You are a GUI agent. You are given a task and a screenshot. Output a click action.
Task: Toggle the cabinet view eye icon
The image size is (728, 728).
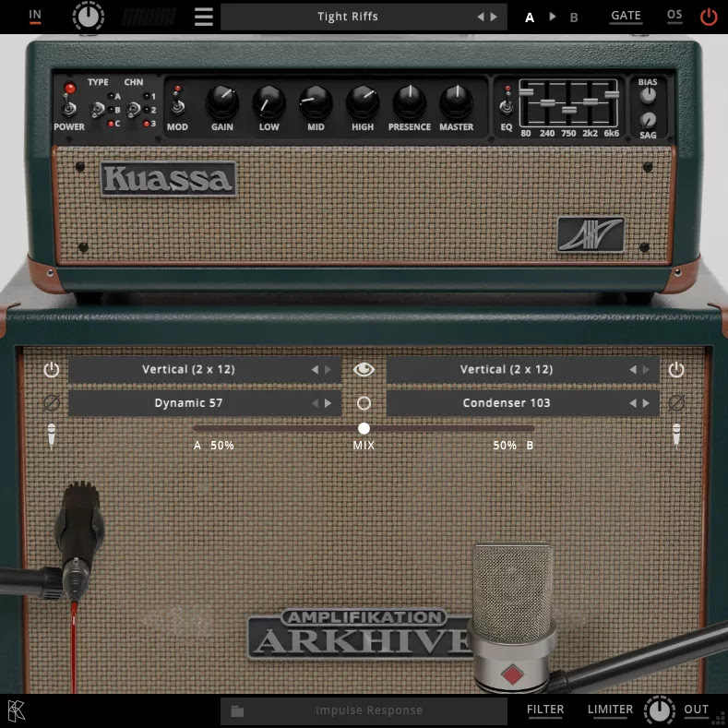[364, 370]
